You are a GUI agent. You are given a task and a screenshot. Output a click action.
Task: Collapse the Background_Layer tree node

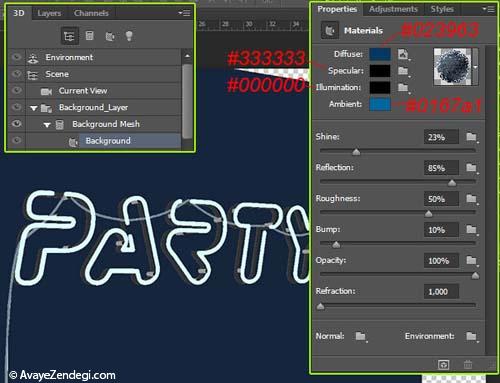tap(33, 108)
